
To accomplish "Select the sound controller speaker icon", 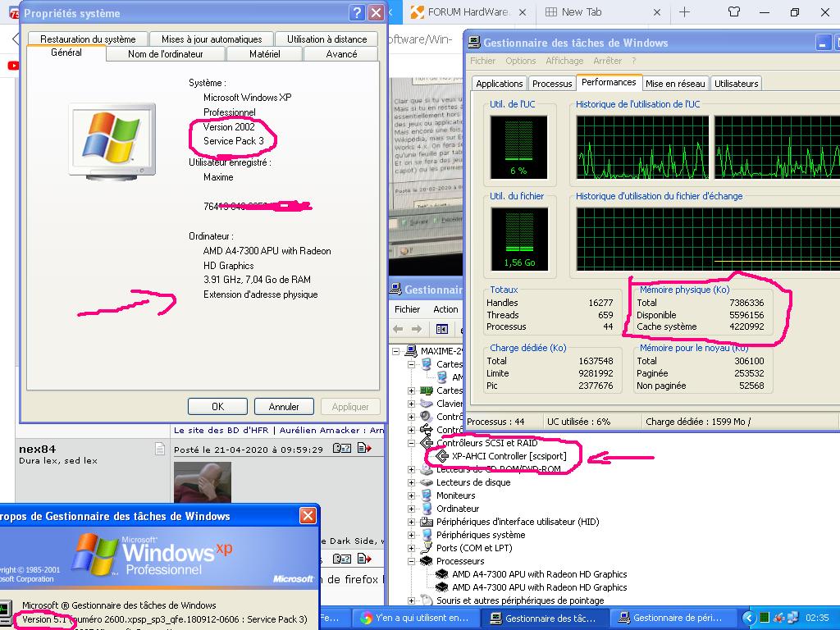I will click(x=427, y=416).
